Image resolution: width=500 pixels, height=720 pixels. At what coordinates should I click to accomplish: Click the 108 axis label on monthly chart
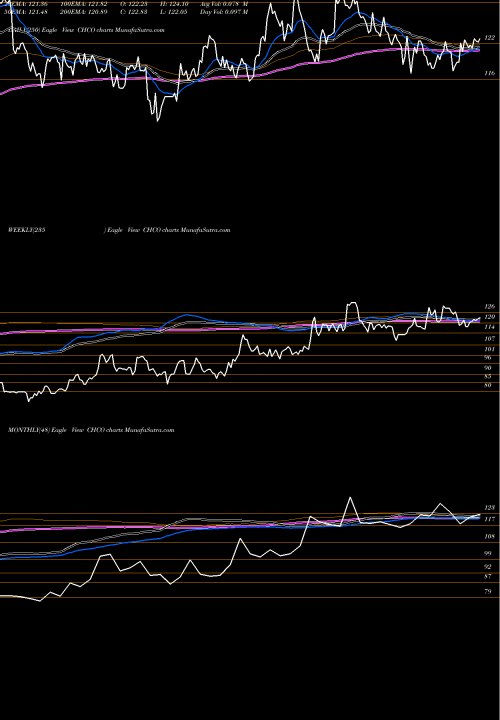pos(489,537)
